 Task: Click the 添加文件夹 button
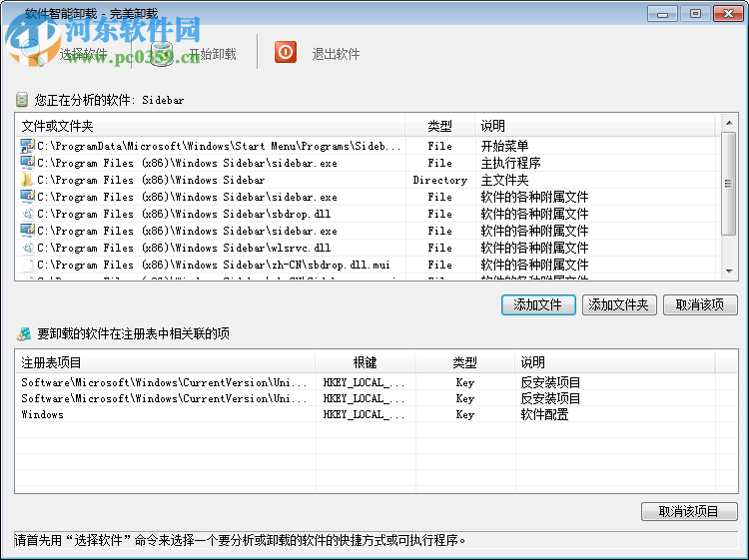point(619,304)
